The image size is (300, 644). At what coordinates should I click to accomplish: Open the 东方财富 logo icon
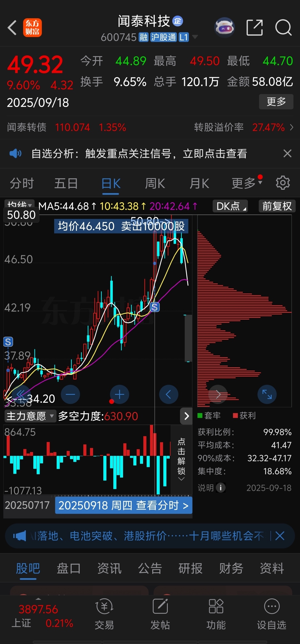click(x=32, y=28)
